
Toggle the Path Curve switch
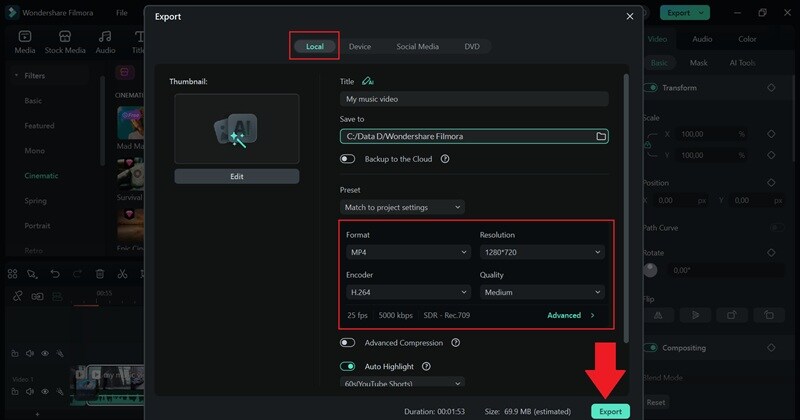click(x=777, y=228)
